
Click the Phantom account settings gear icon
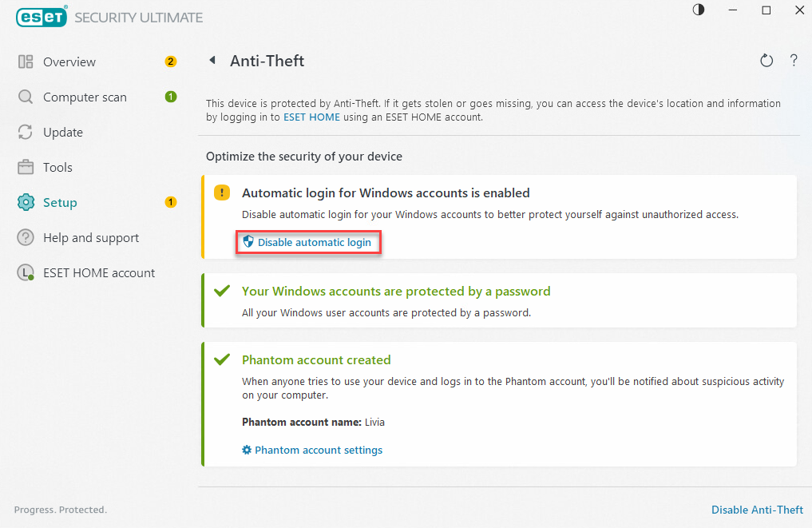point(247,450)
